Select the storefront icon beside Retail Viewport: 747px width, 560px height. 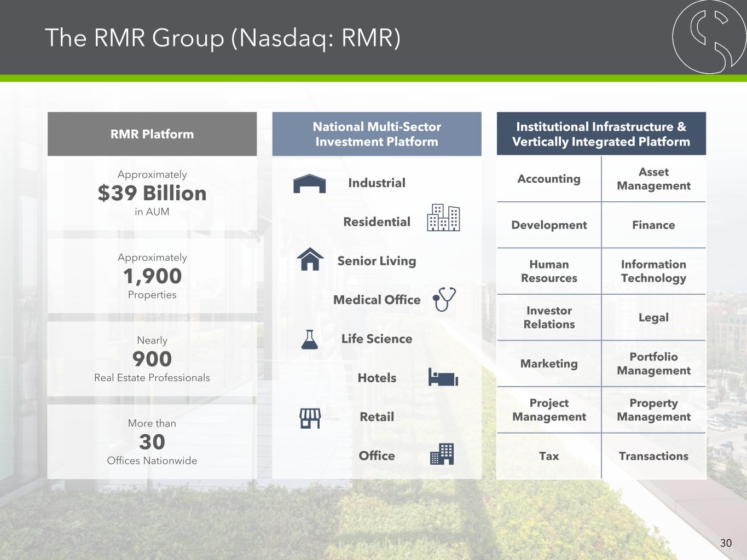(x=310, y=418)
